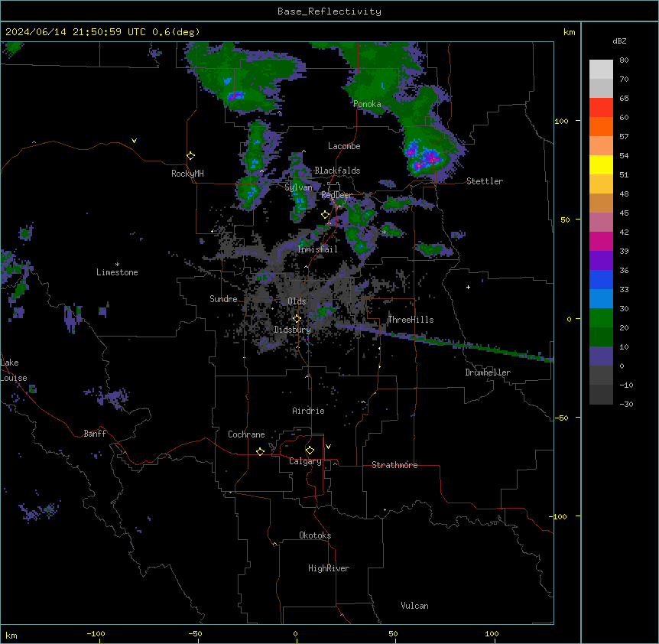Select the Sundre label

coord(223,299)
